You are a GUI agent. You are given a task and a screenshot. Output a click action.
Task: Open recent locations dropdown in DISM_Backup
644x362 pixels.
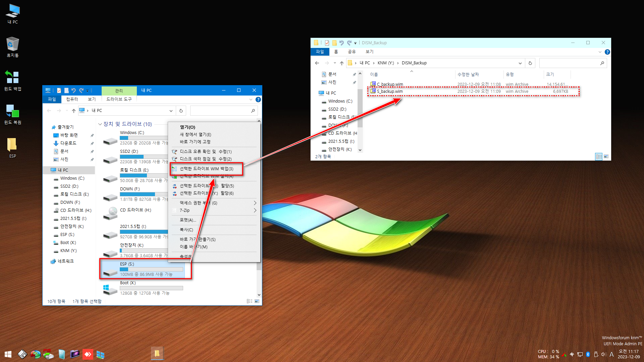pos(335,63)
